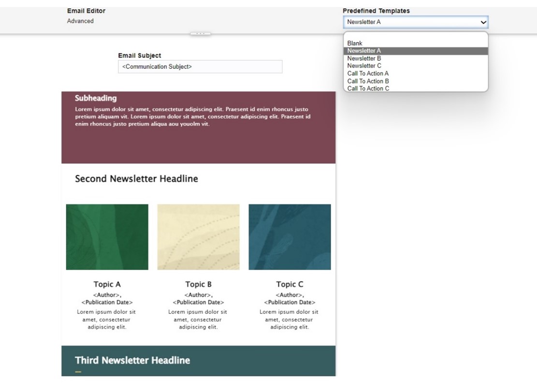
Task: Select Blank template option
Action: pyautogui.click(x=355, y=44)
